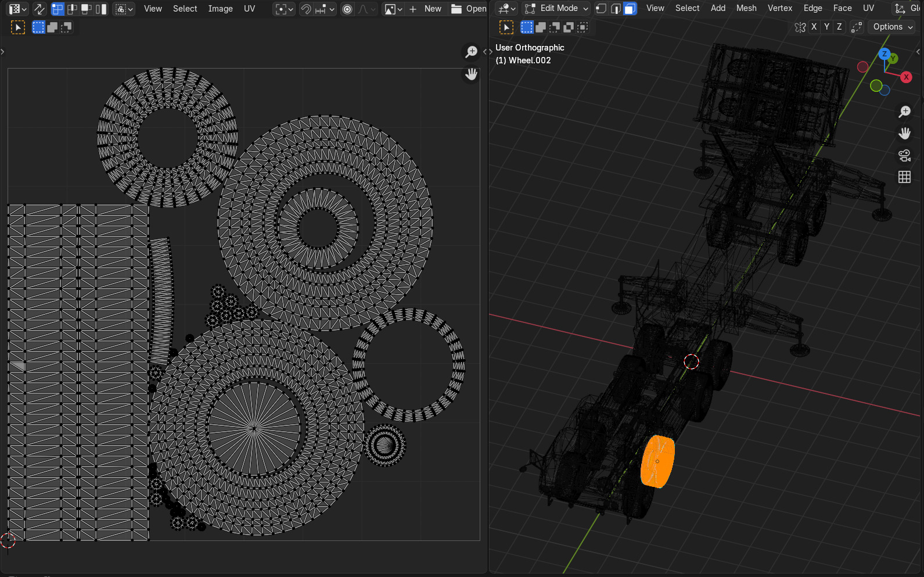The width and height of the screenshot is (924, 577).
Task: Open the UV menu in the UV editor
Action: coord(250,9)
